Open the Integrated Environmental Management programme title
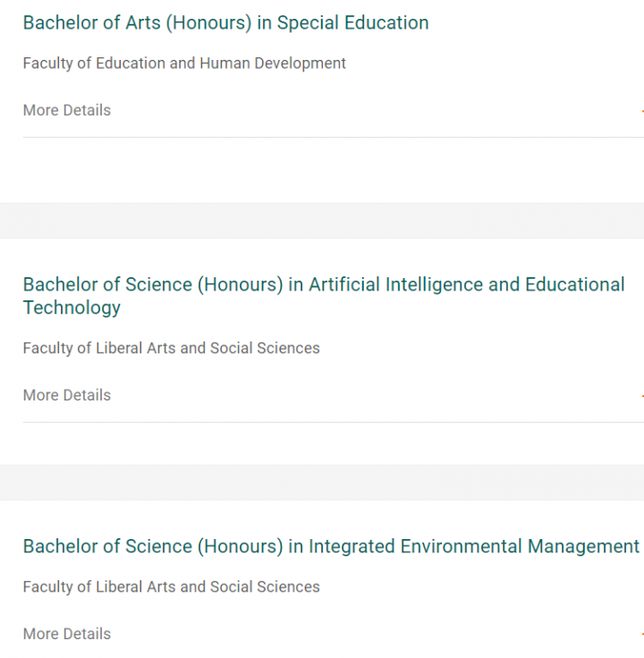 click(331, 546)
